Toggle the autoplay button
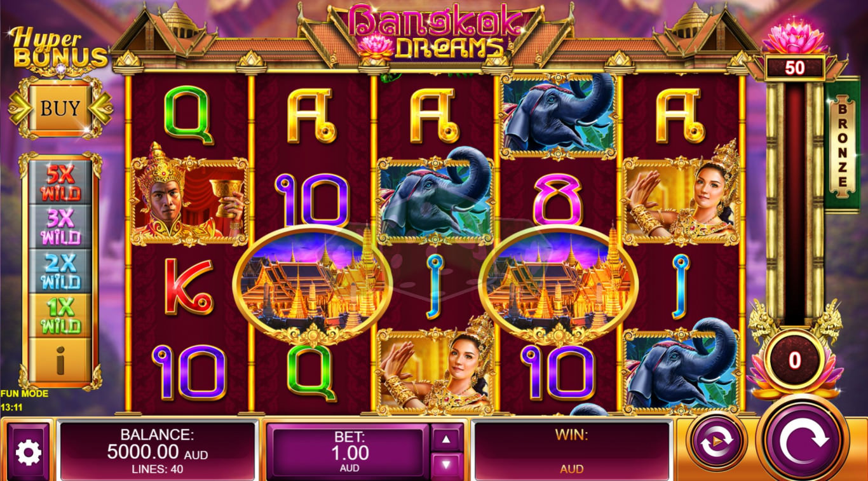Screen dimensions: 868x481 pyautogui.click(x=717, y=440)
